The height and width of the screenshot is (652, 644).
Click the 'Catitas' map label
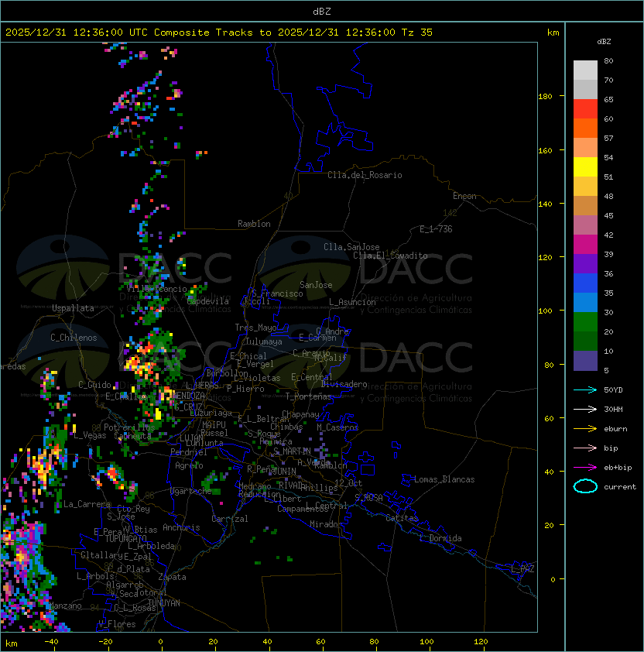[402, 518]
